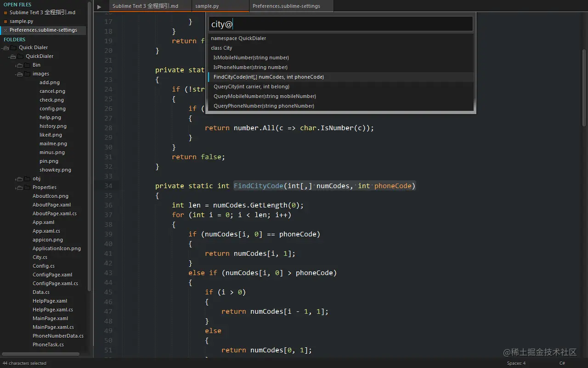
Task: Open mailme.png in the sidebar
Action: coord(53,144)
